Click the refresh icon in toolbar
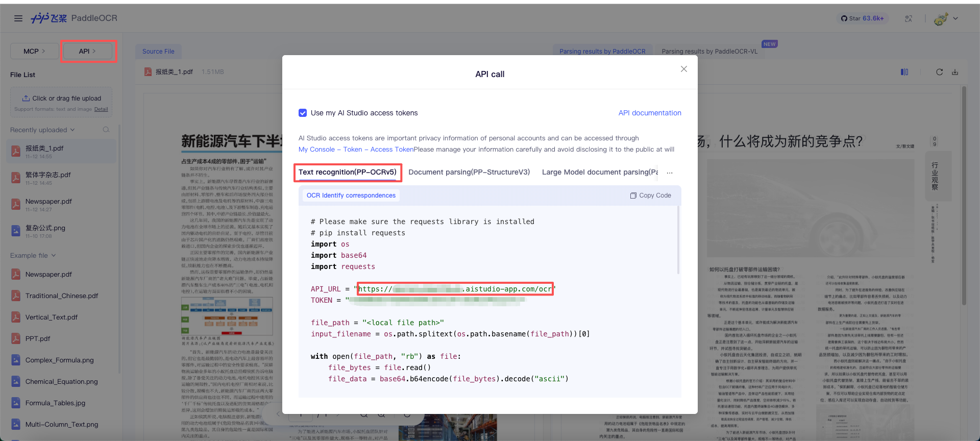The height and width of the screenshot is (441, 980). (939, 72)
